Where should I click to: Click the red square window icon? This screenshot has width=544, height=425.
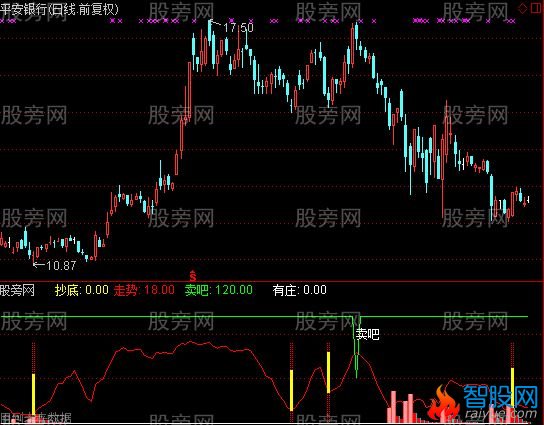pyautogui.click(x=536, y=9)
